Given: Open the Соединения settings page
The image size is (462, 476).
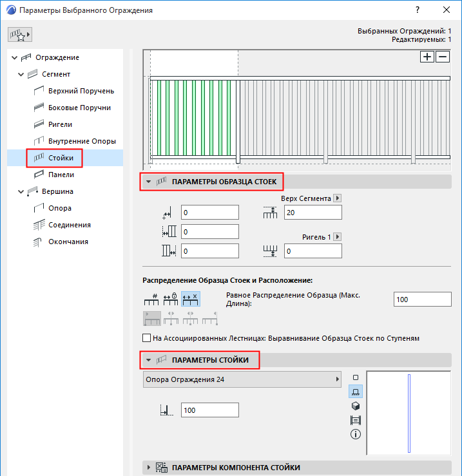Looking at the screenshot, I should pyautogui.click(x=70, y=225).
